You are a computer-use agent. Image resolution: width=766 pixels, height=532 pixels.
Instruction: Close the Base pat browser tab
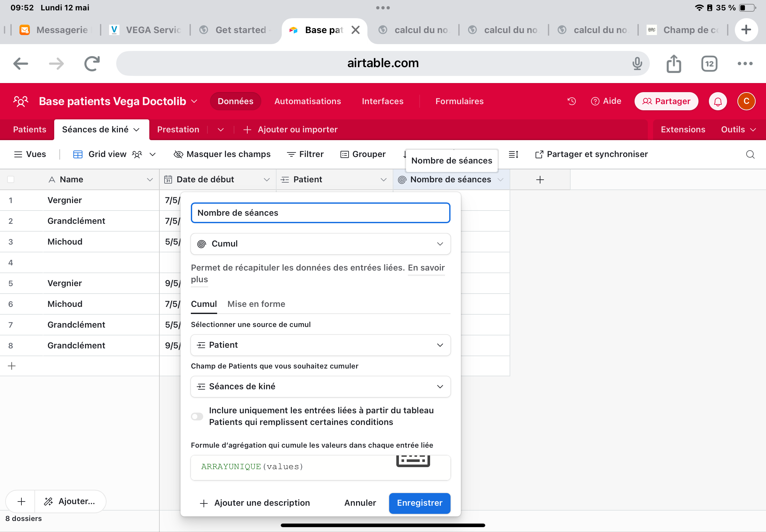coord(355,30)
